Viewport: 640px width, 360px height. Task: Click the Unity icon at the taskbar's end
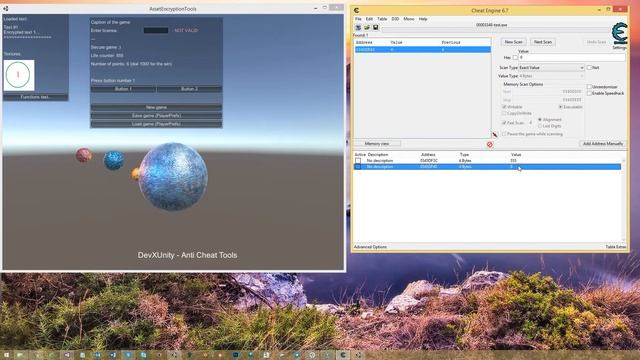pos(358,355)
